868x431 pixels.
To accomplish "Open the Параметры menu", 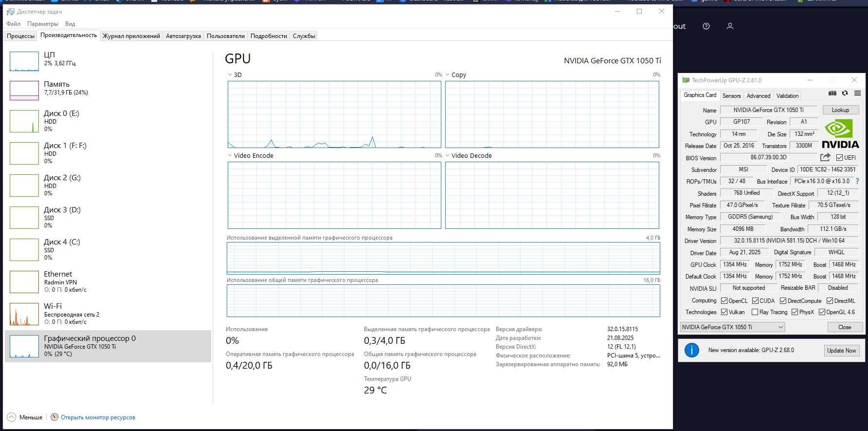I will pos(43,23).
